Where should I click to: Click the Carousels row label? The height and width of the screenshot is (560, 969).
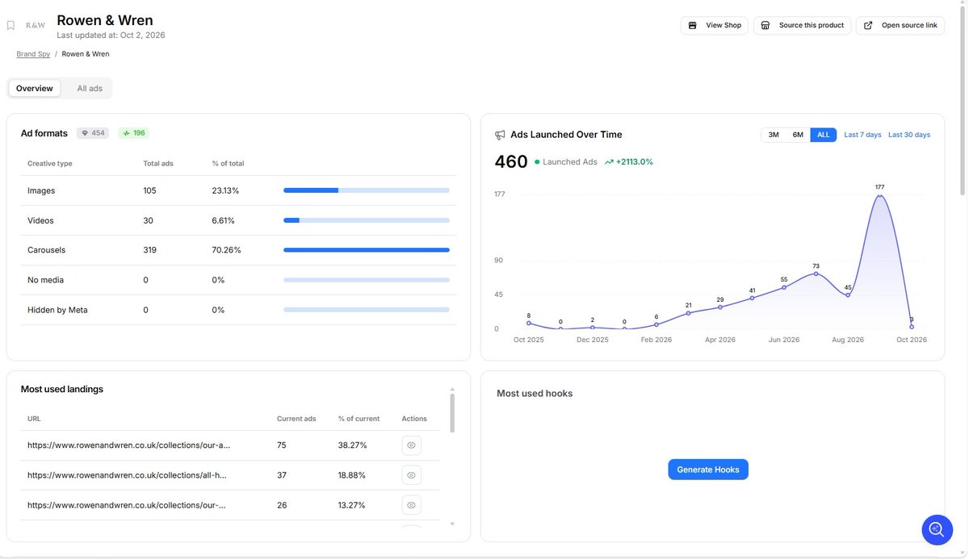coord(47,250)
